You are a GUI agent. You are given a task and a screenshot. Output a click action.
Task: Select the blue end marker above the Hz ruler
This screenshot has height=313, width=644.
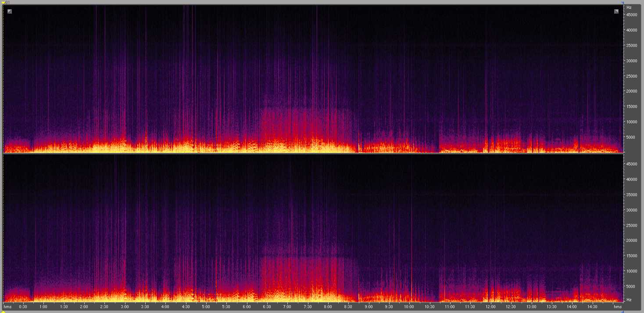click(x=622, y=3)
